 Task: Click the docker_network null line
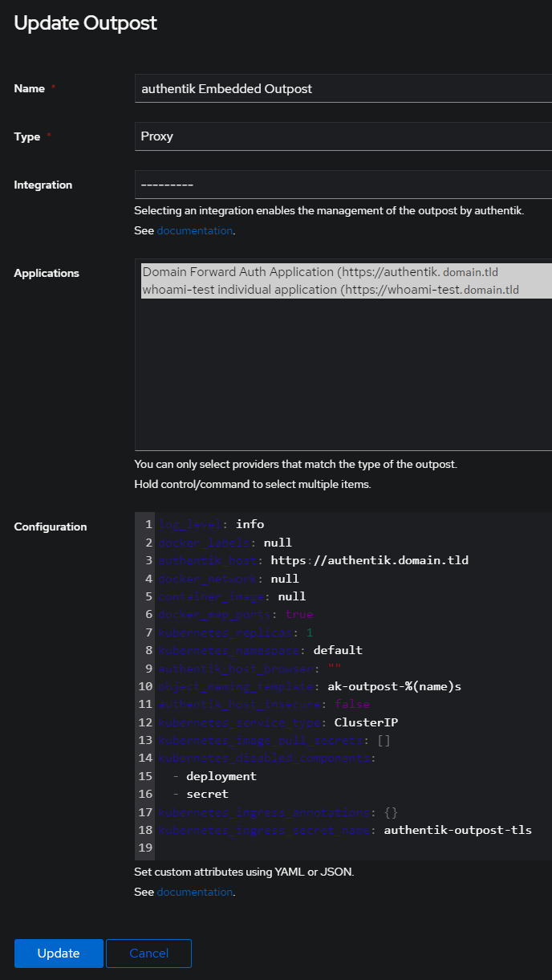click(229, 578)
